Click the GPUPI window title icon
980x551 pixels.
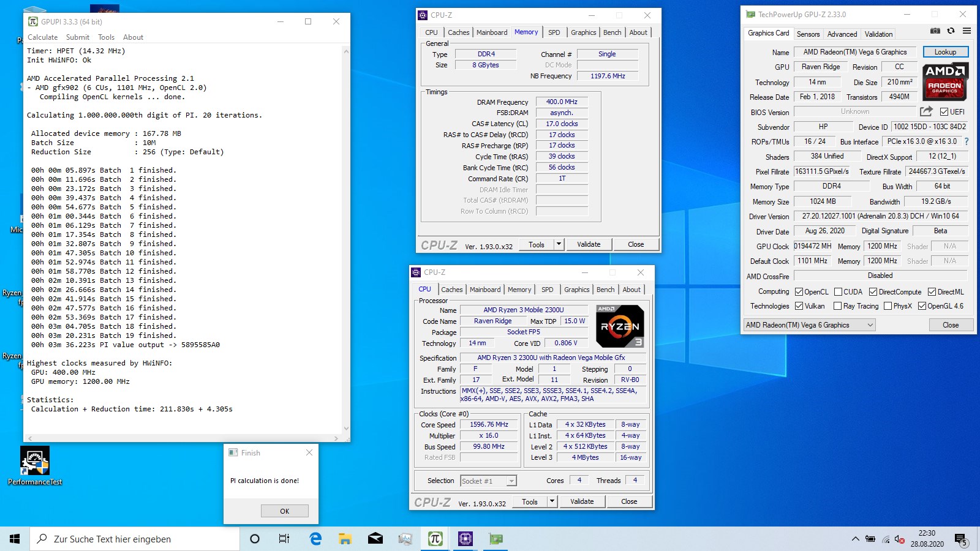tap(33, 21)
